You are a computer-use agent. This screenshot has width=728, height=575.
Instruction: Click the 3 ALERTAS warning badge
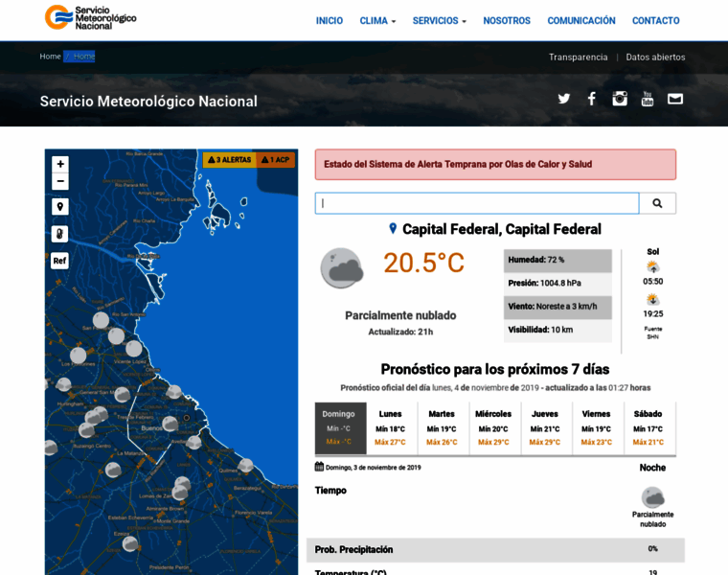pyautogui.click(x=229, y=160)
